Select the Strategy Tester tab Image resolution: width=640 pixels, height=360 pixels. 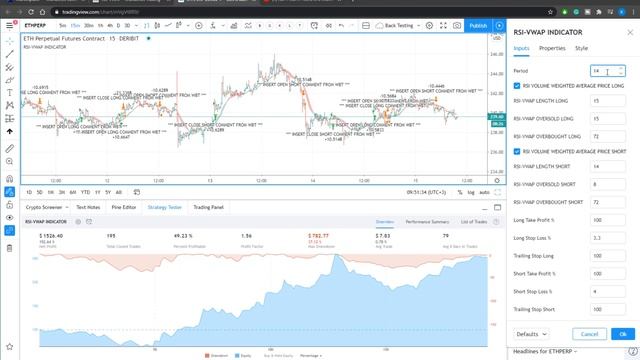[x=164, y=207]
